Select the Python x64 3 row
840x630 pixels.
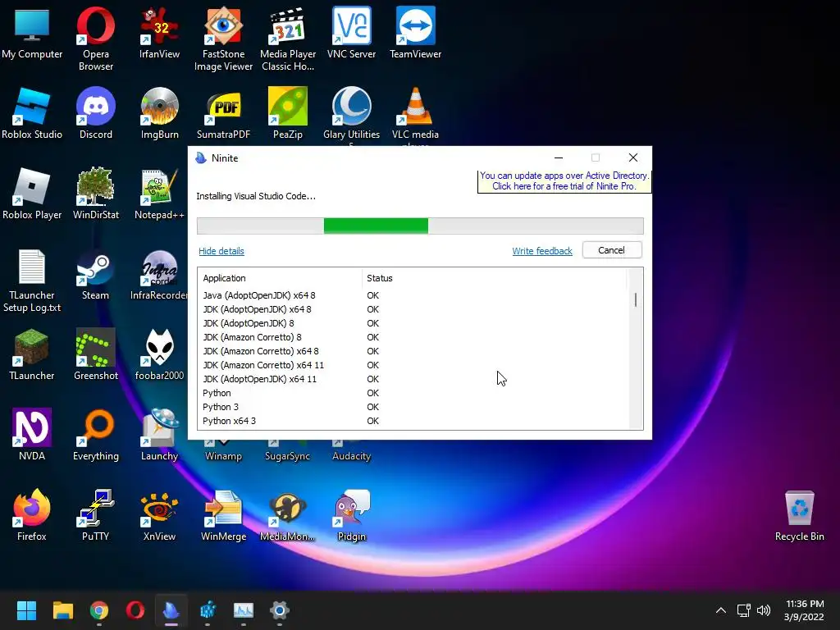click(x=413, y=421)
